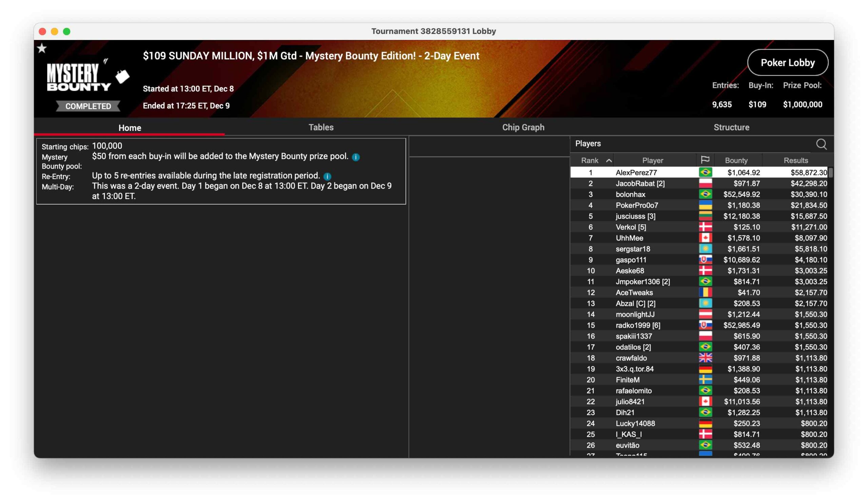The image size is (868, 503).
Task: Select player row radko1999 [6]
Action: pyautogui.click(x=637, y=325)
